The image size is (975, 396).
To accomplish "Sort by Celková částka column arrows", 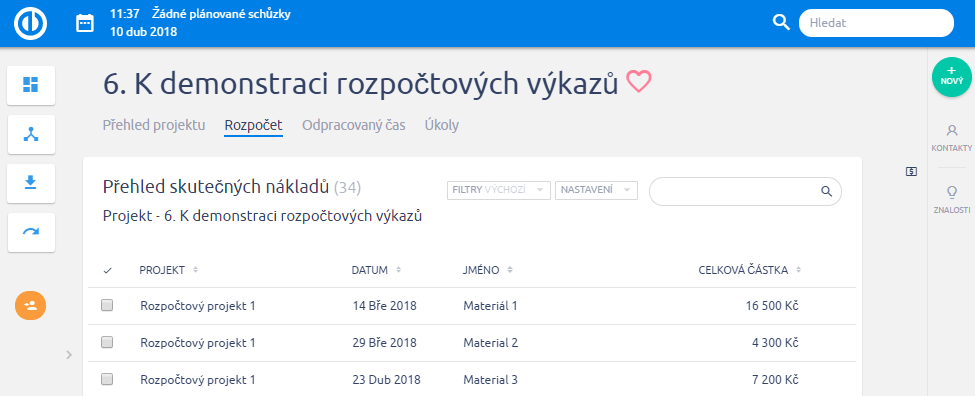I will [x=798, y=270].
